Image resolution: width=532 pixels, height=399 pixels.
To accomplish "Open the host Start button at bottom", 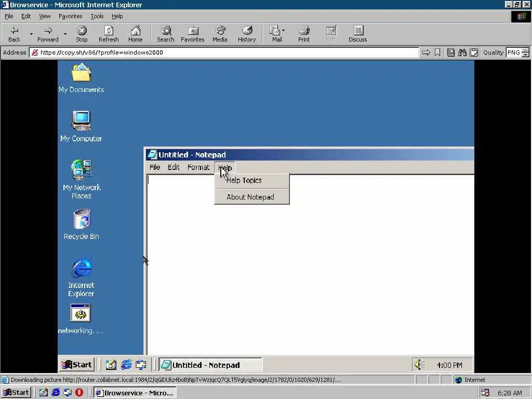I will point(16,393).
